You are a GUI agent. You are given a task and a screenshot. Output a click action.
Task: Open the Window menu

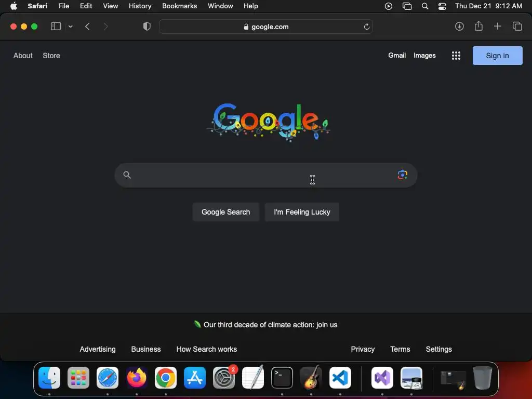[220, 6]
